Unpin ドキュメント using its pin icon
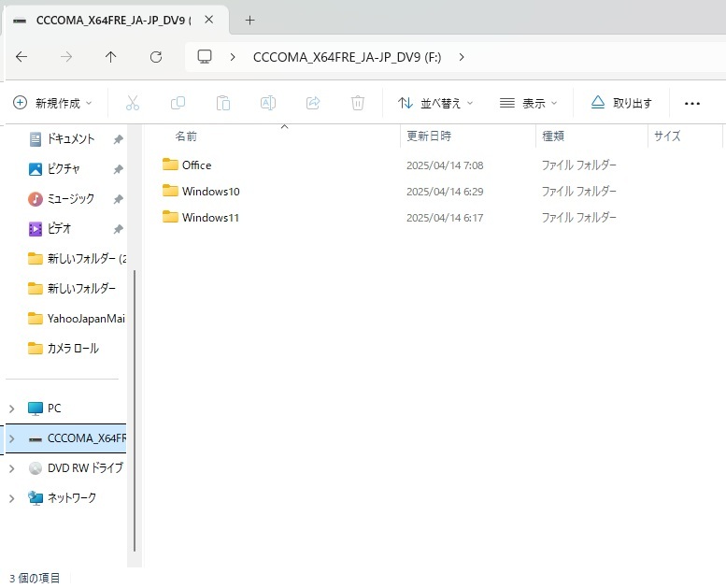The height and width of the screenshot is (588, 726). [118, 139]
